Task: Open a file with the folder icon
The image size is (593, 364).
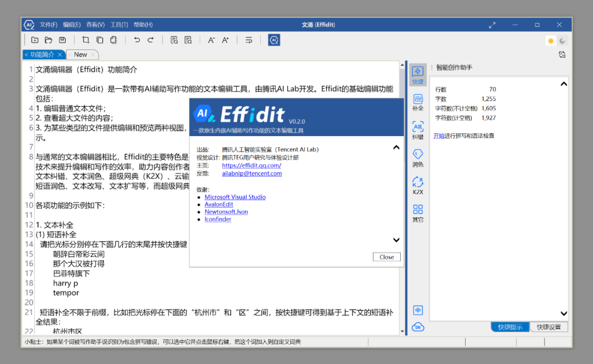Action: [x=48, y=40]
